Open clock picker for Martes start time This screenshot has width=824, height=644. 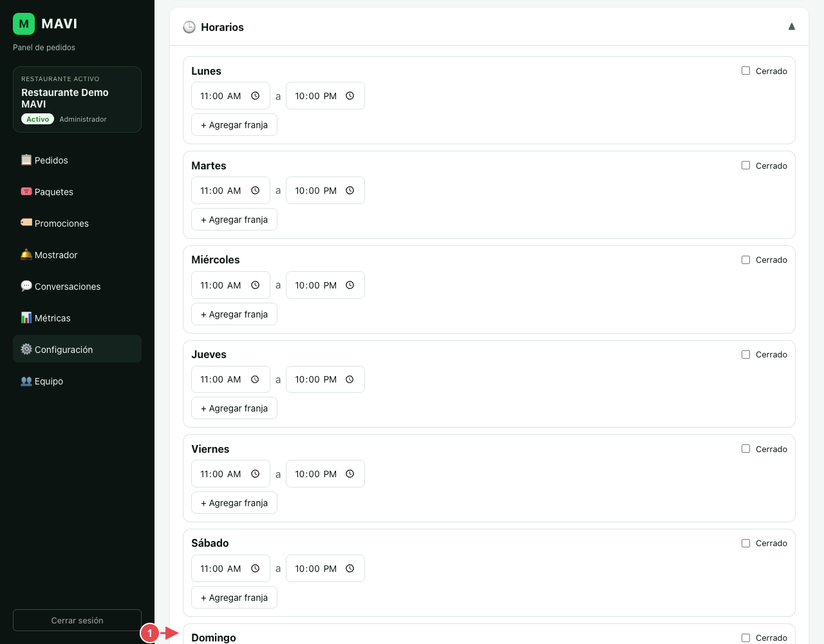[255, 191]
